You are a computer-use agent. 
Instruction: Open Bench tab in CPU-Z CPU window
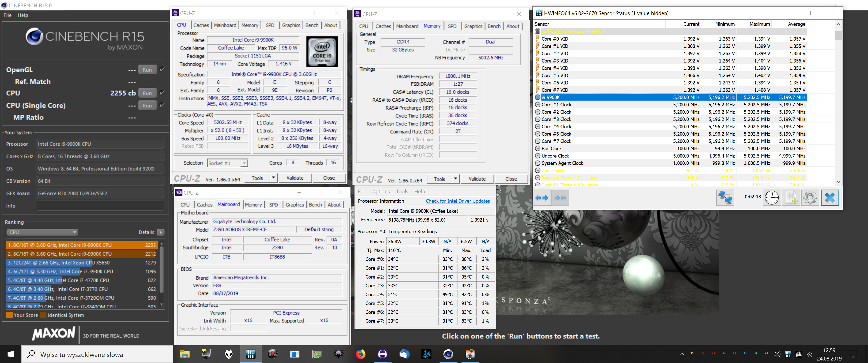312,25
